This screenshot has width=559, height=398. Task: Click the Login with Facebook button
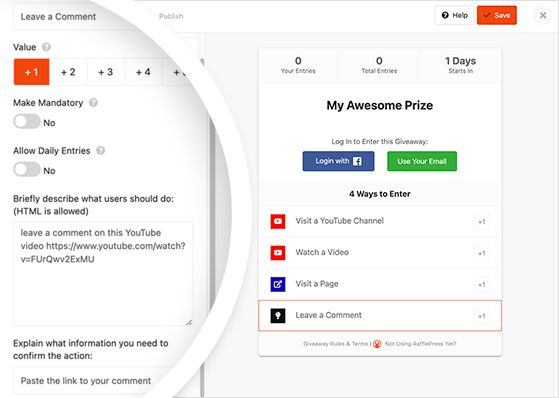tap(338, 161)
